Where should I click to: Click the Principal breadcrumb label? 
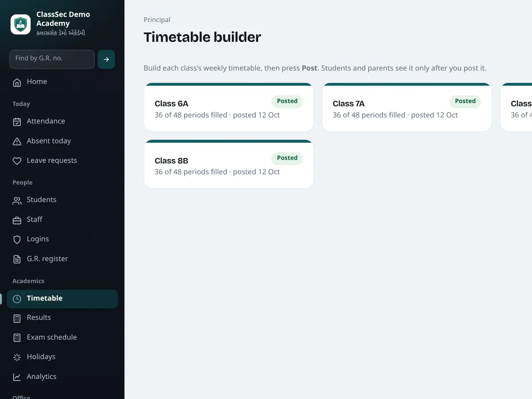point(157,20)
